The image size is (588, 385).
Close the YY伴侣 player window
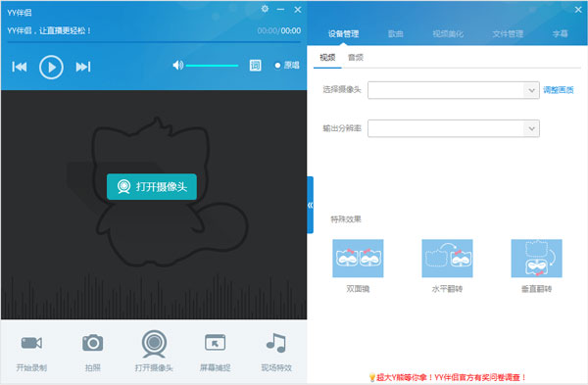(298, 10)
